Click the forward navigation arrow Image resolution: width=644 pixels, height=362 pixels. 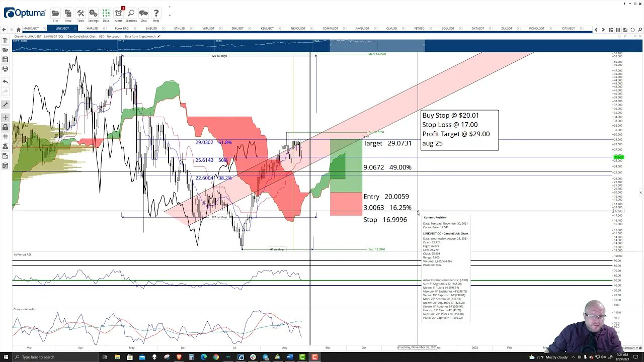[11, 29]
